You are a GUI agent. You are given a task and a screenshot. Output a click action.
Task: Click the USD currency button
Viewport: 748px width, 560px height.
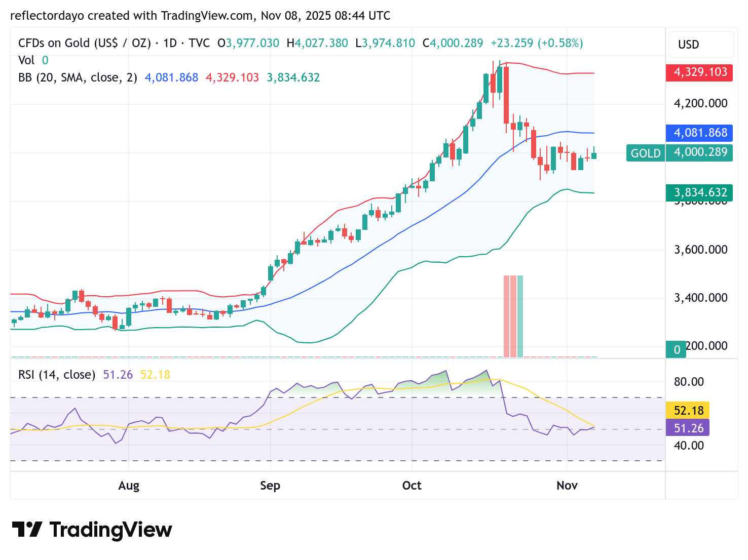pos(701,45)
